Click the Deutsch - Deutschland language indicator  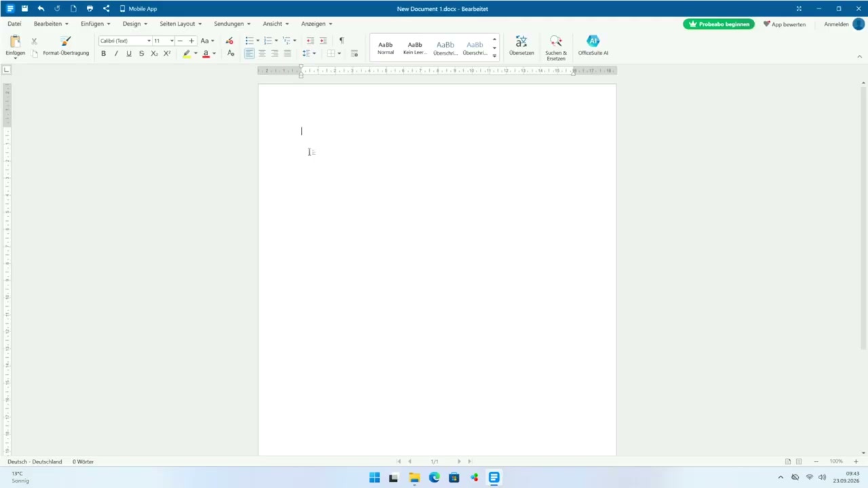35,462
